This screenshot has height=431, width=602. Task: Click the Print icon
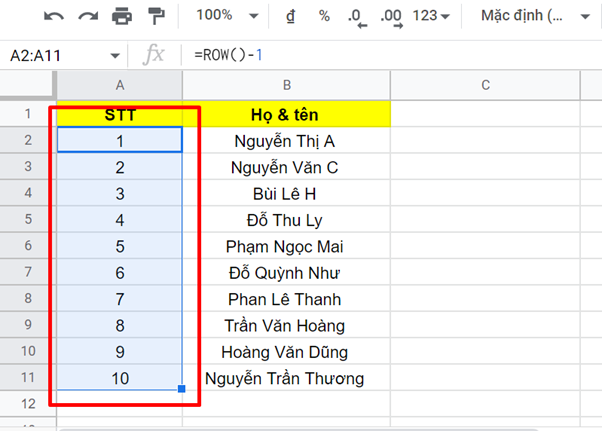(122, 16)
